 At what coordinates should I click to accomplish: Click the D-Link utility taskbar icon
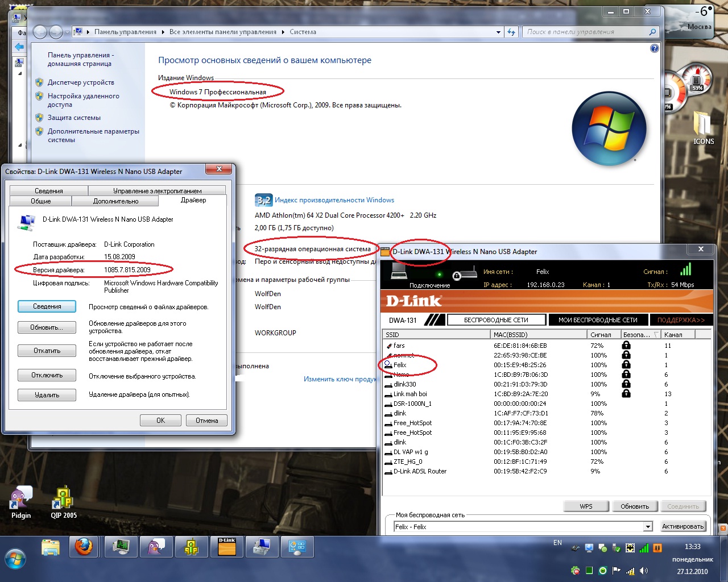[227, 547]
